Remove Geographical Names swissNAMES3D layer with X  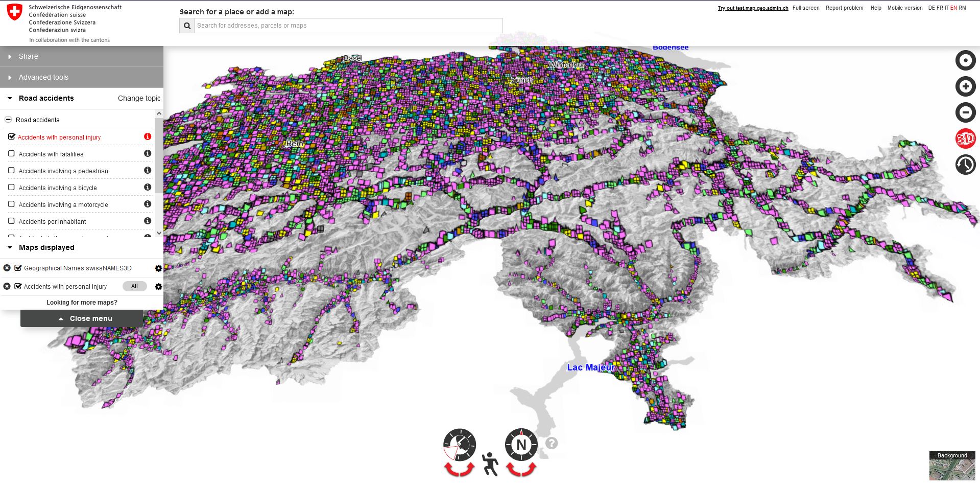click(x=7, y=268)
